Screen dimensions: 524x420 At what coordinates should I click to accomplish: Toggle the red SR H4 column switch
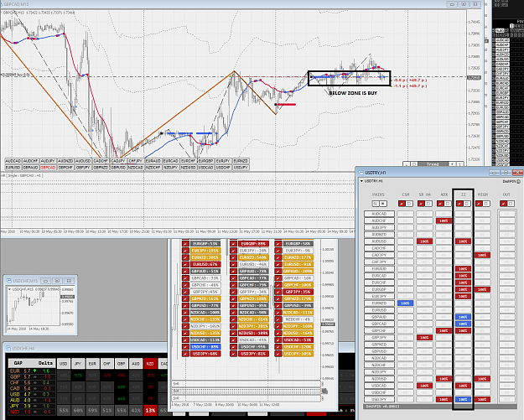point(421,204)
